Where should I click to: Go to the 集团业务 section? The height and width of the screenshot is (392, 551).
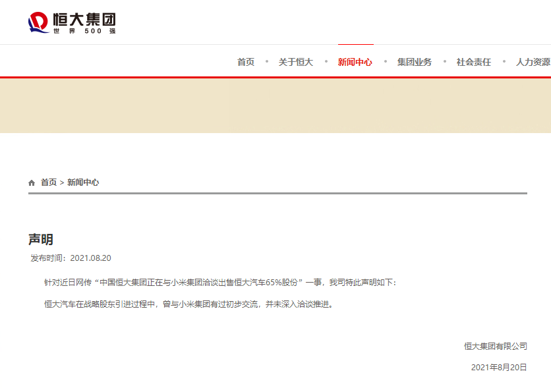coord(415,62)
